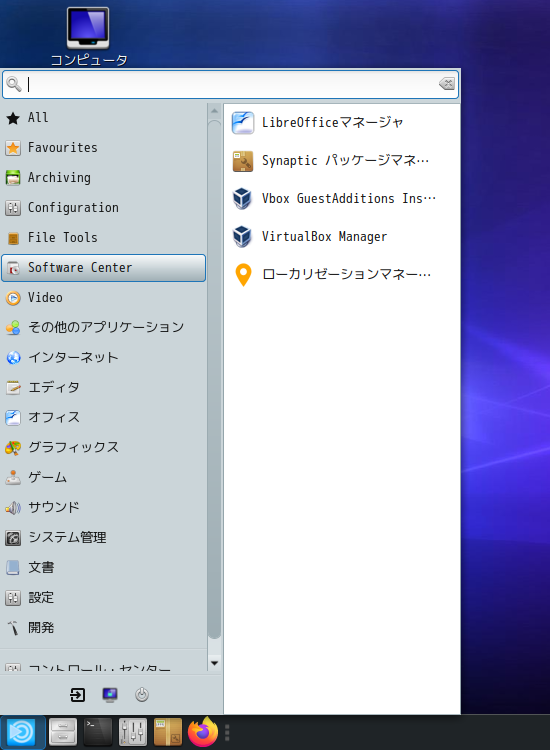This screenshot has height=750, width=550.
Task: Open the Computer desktop icon
Action: [88, 36]
